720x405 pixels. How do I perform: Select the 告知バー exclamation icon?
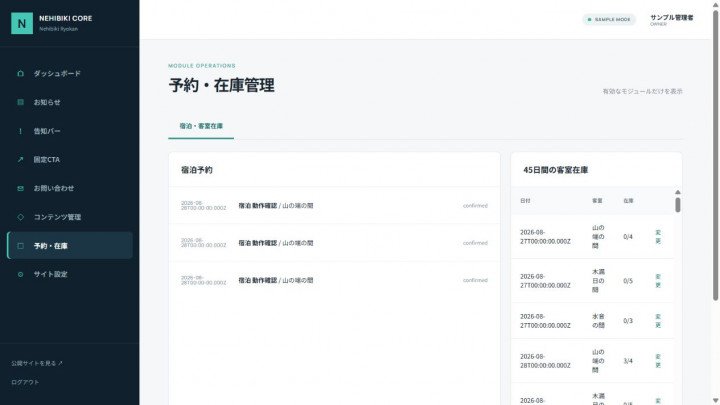[20, 131]
